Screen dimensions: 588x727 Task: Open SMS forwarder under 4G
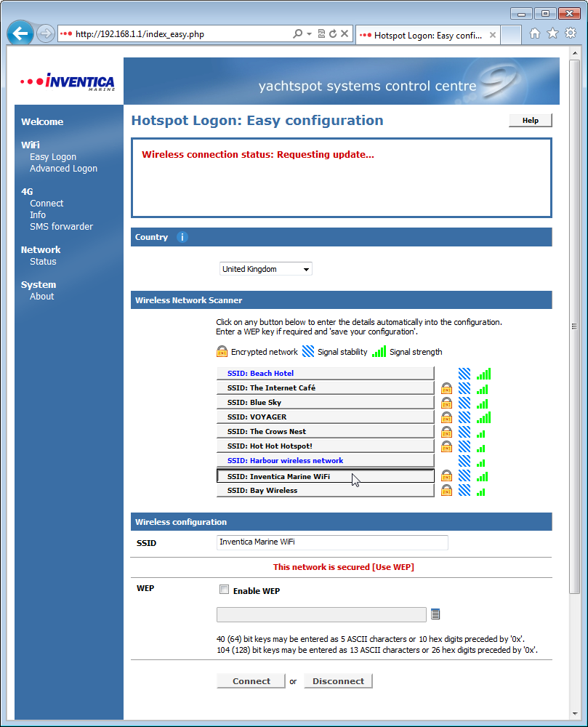61,226
